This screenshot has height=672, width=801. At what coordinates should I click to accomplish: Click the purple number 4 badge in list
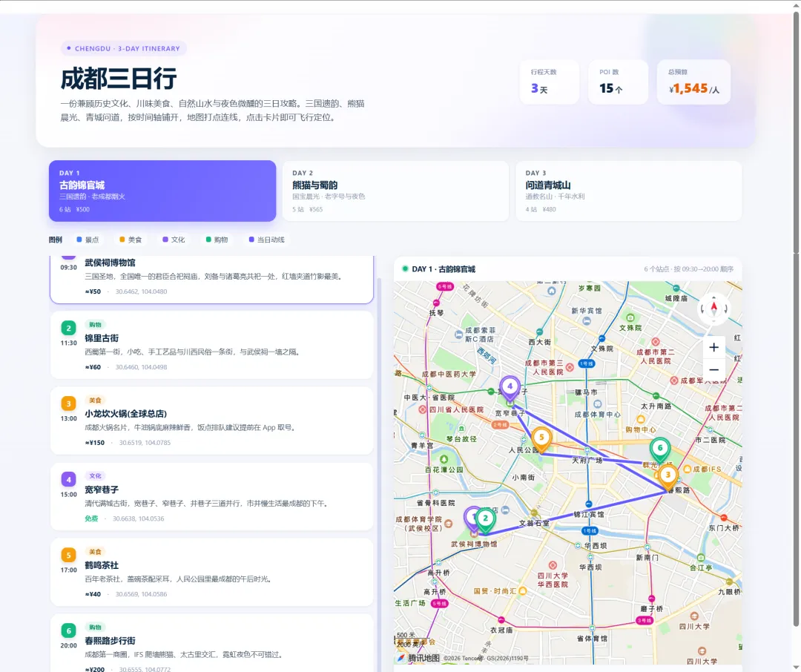coord(68,479)
